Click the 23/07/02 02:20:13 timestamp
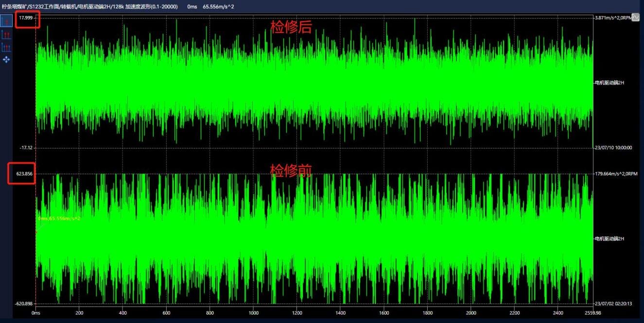Screen dimensions: 644x323 tap(613, 304)
